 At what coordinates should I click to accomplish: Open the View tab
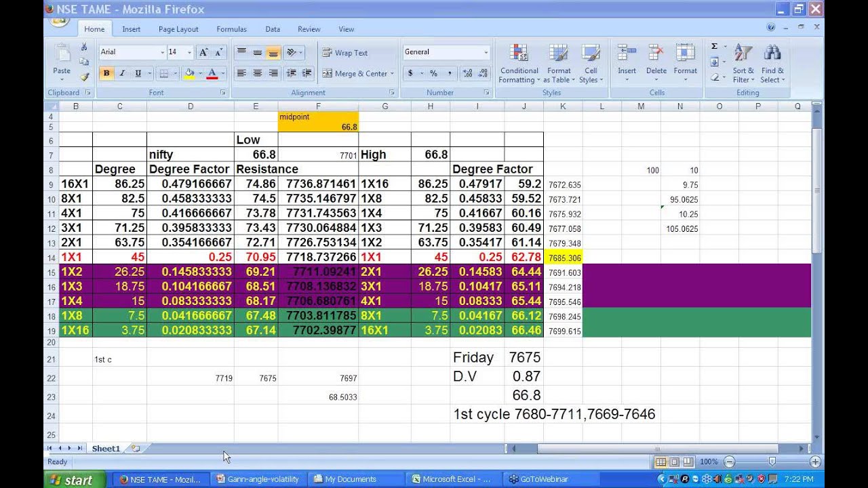[347, 29]
